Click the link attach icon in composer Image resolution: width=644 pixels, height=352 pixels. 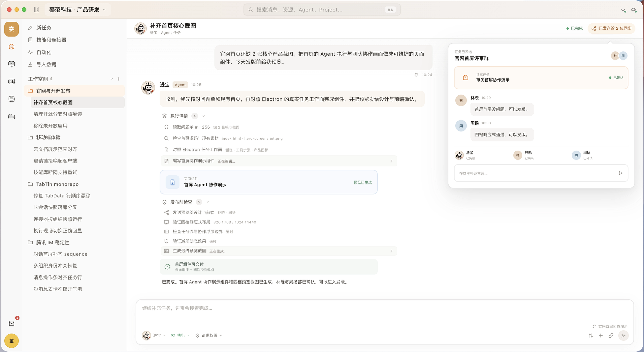coord(611,336)
